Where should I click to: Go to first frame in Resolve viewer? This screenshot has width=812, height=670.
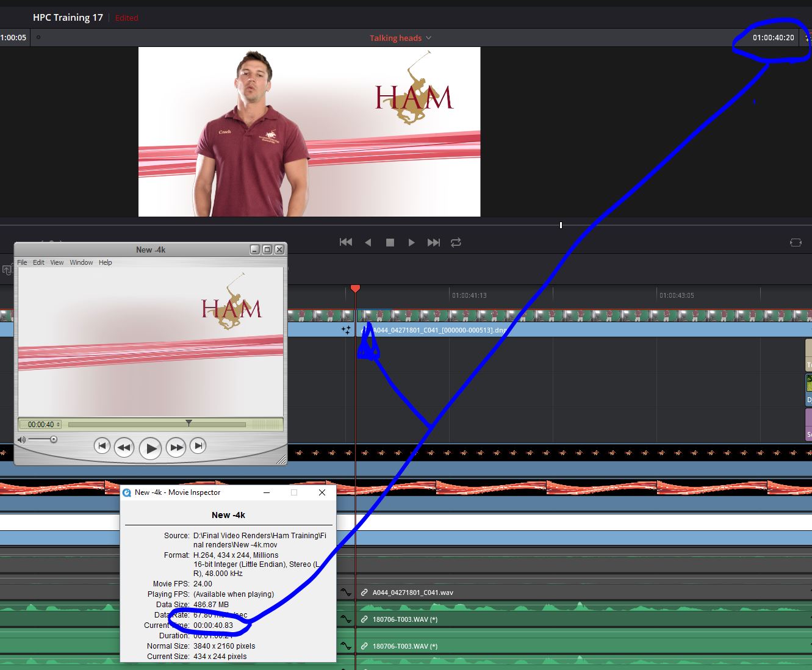pyautogui.click(x=346, y=242)
